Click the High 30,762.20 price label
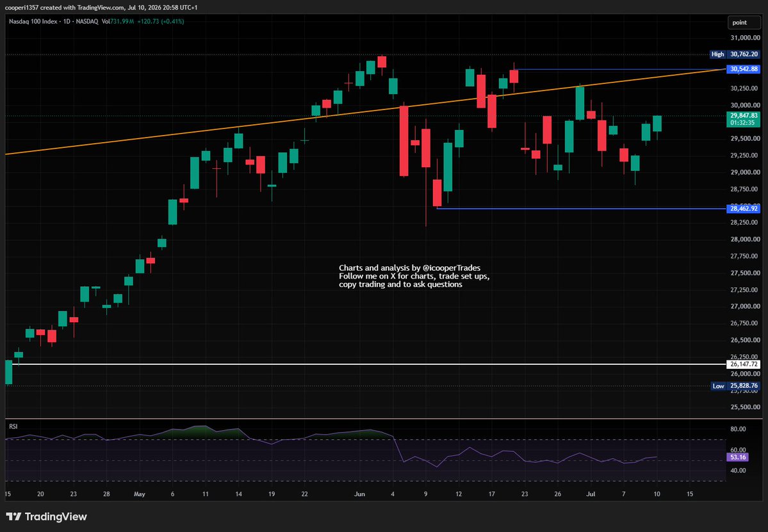768x532 pixels. pyautogui.click(x=735, y=54)
